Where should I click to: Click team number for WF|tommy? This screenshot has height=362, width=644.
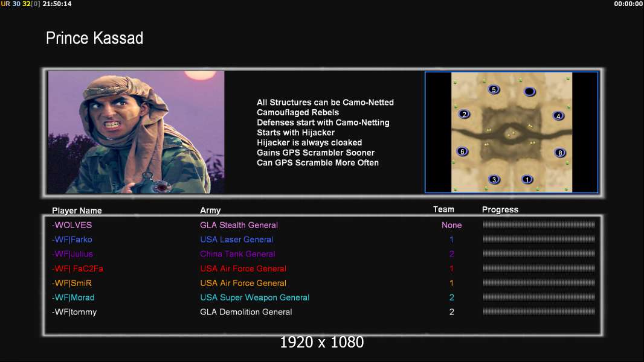pos(451,312)
